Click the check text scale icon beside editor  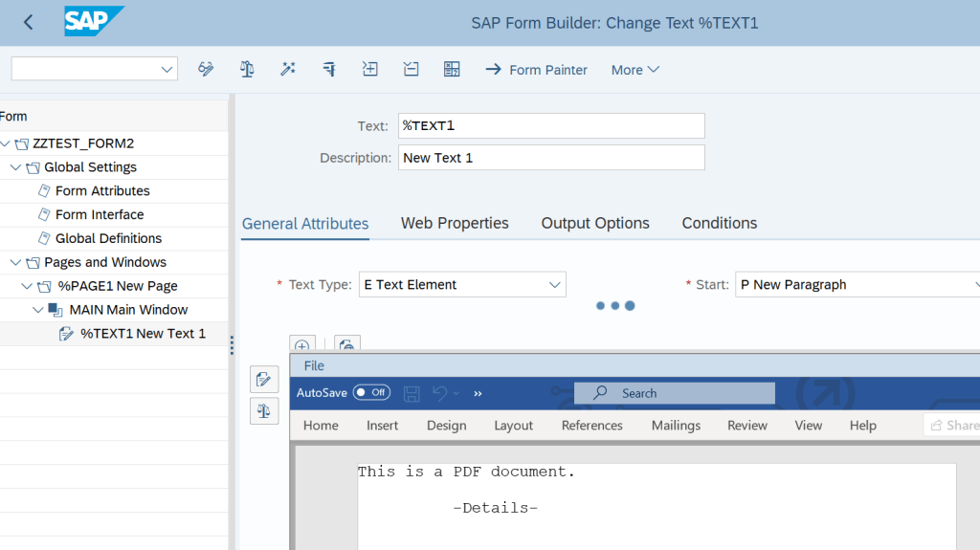[x=264, y=411]
